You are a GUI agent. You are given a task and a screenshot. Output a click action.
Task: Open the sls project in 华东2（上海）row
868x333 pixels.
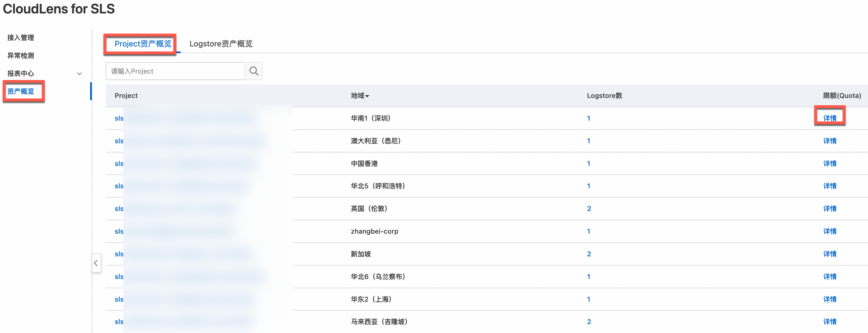pos(119,299)
